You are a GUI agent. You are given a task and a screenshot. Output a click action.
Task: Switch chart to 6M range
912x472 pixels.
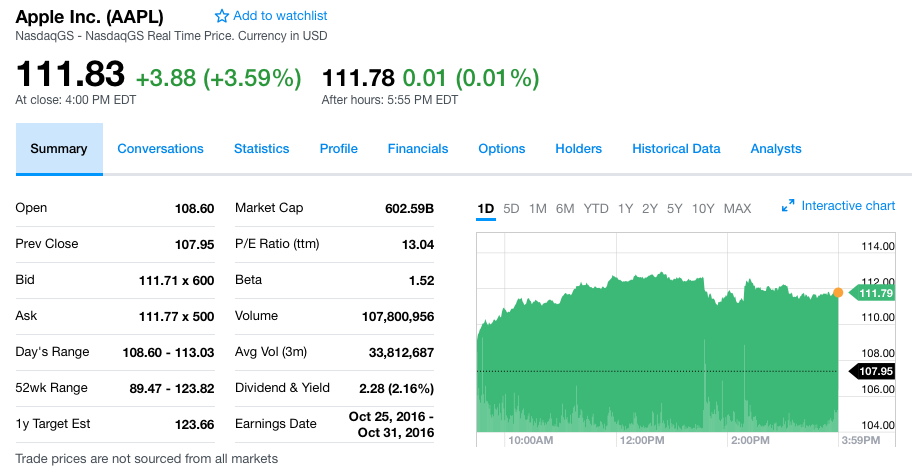point(565,209)
